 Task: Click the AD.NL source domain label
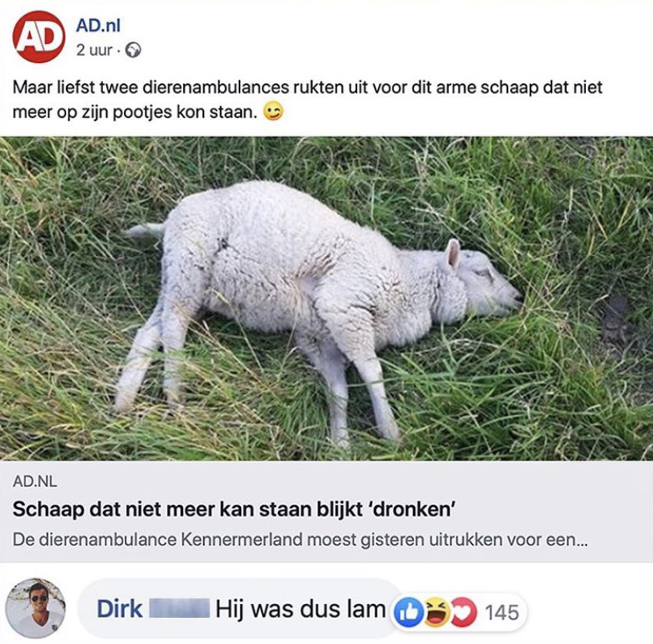click(35, 481)
